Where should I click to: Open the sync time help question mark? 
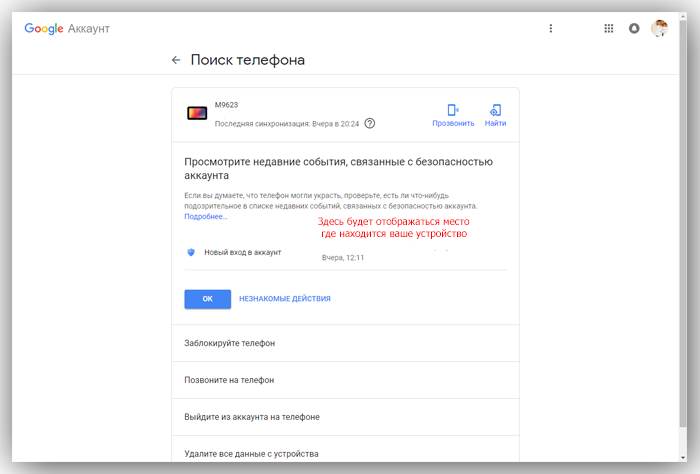coord(370,124)
